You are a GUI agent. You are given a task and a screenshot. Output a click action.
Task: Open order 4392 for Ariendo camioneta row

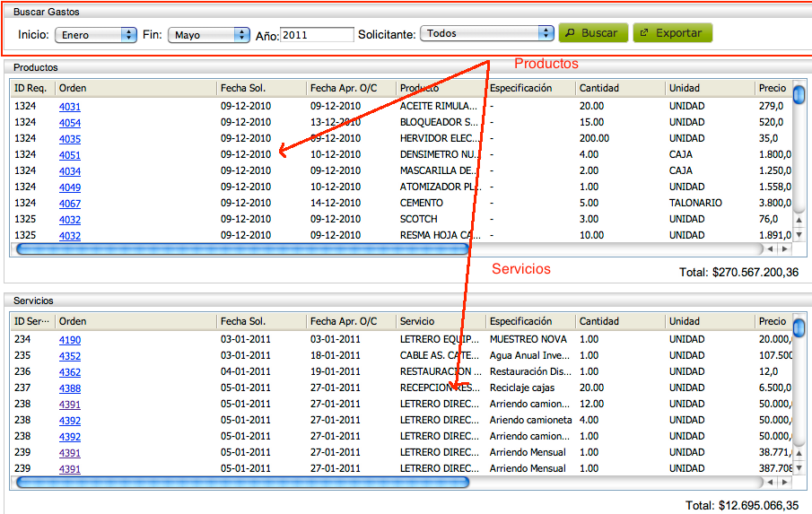(70, 421)
